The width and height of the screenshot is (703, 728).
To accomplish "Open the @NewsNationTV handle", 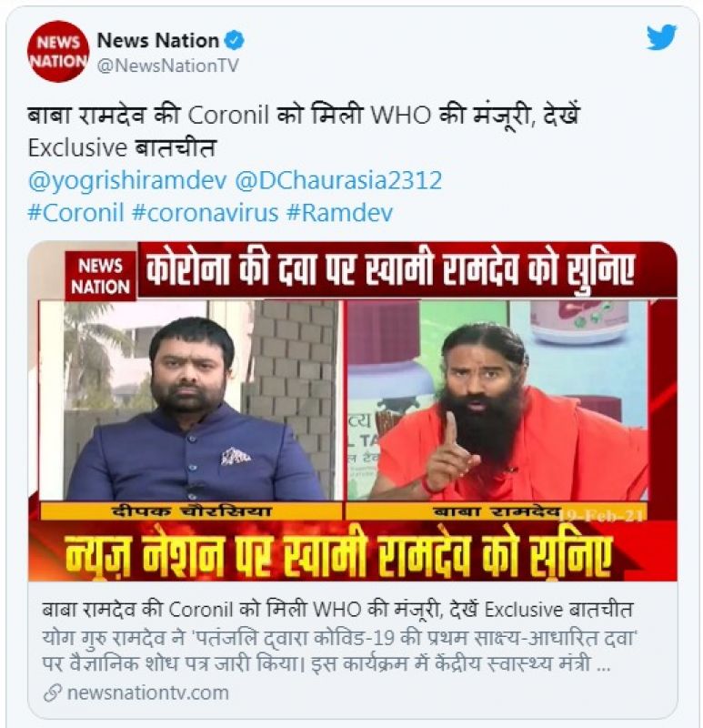I will (x=167, y=66).
